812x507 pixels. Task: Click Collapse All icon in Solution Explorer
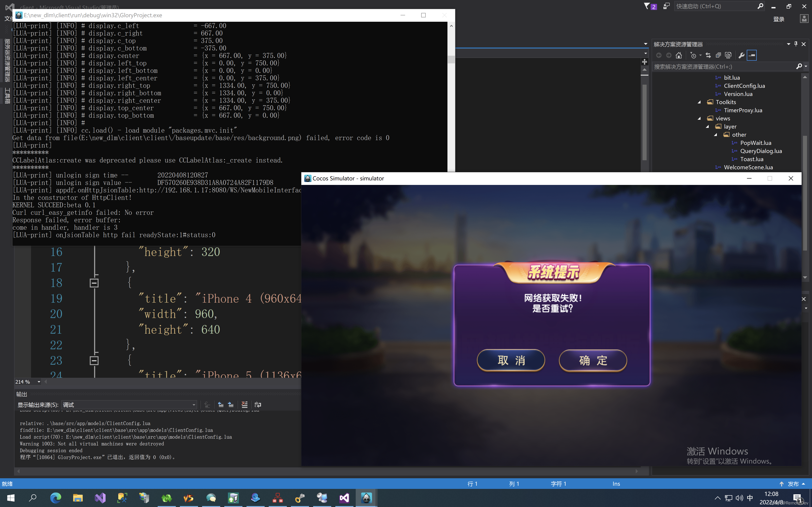pos(718,55)
